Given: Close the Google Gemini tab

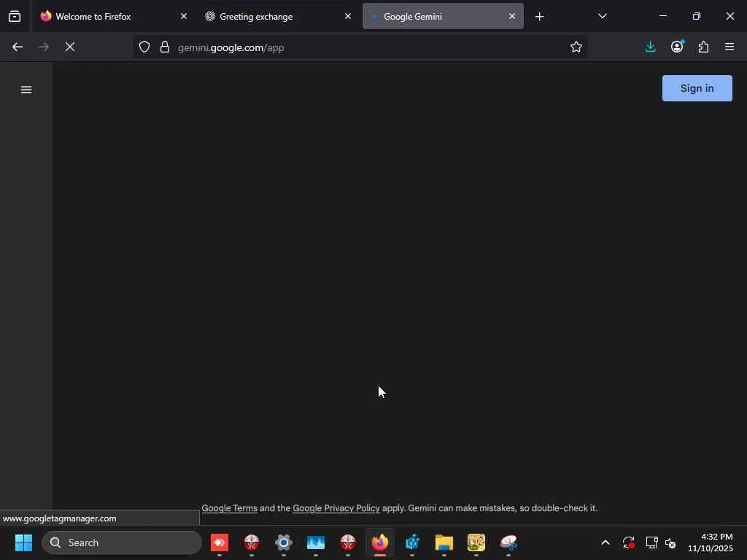Looking at the screenshot, I should point(511,16).
